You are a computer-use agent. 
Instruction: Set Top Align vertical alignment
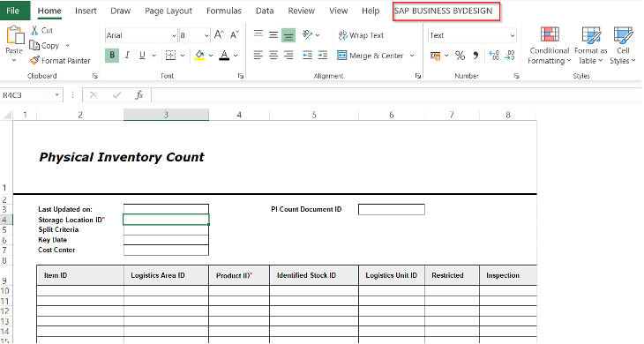pyautogui.click(x=258, y=34)
